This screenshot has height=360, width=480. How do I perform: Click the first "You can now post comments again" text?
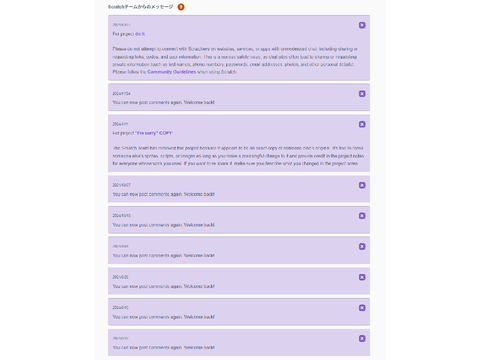tap(163, 103)
